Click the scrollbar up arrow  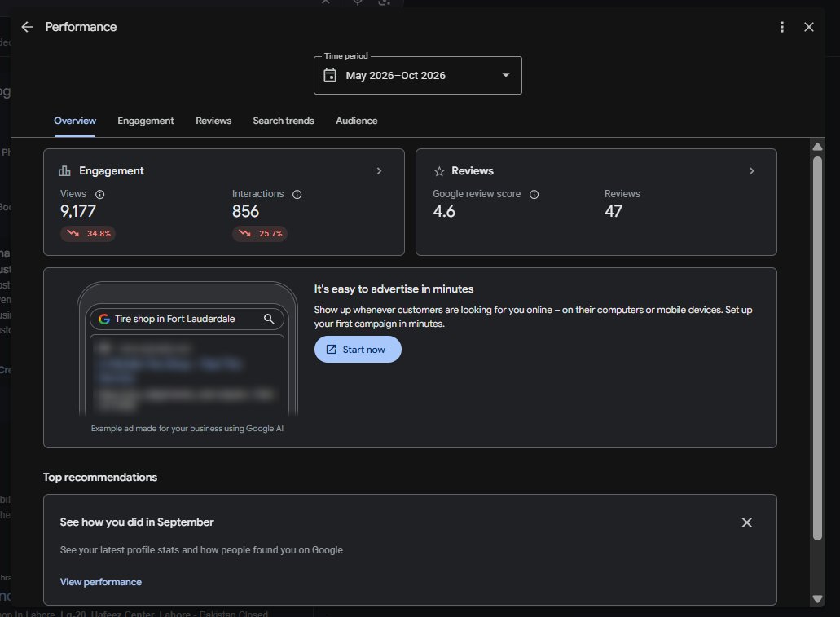click(817, 147)
